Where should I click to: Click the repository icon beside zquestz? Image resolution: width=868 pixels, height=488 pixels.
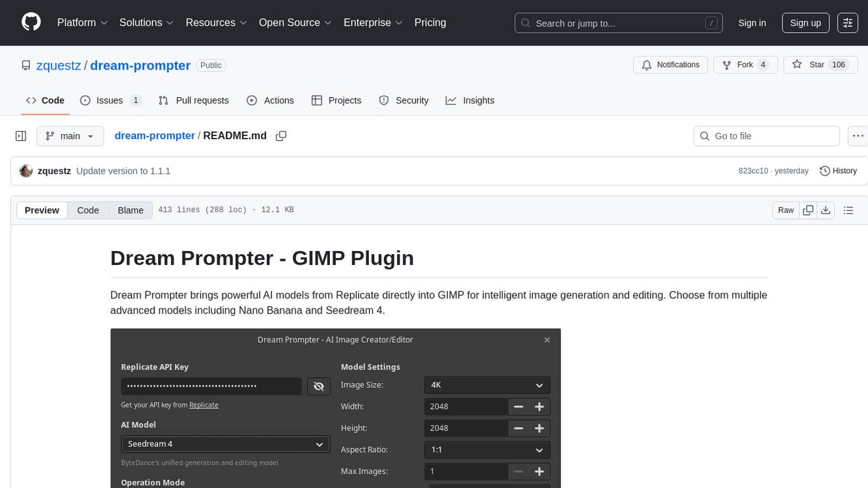click(x=26, y=66)
